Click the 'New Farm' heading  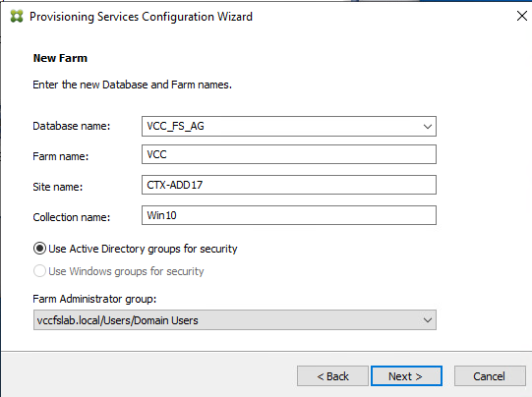(60, 58)
